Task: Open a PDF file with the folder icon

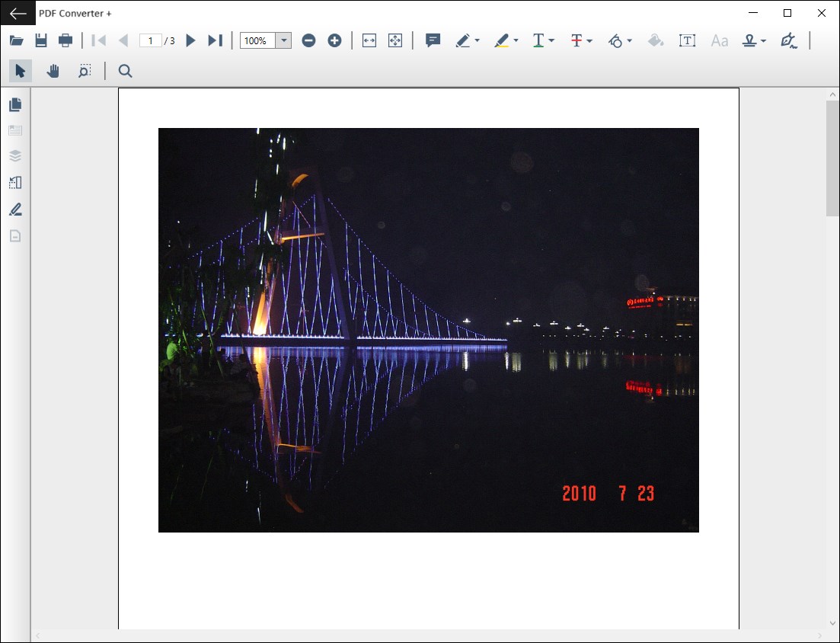Action: (17, 40)
